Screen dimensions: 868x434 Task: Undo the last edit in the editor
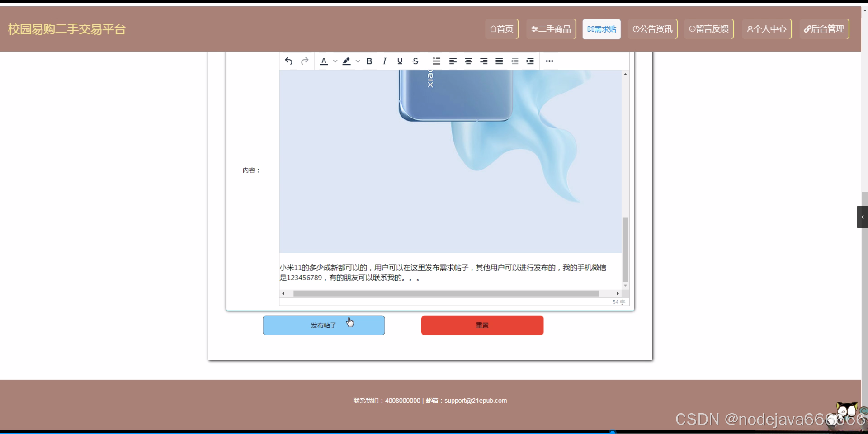(289, 61)
